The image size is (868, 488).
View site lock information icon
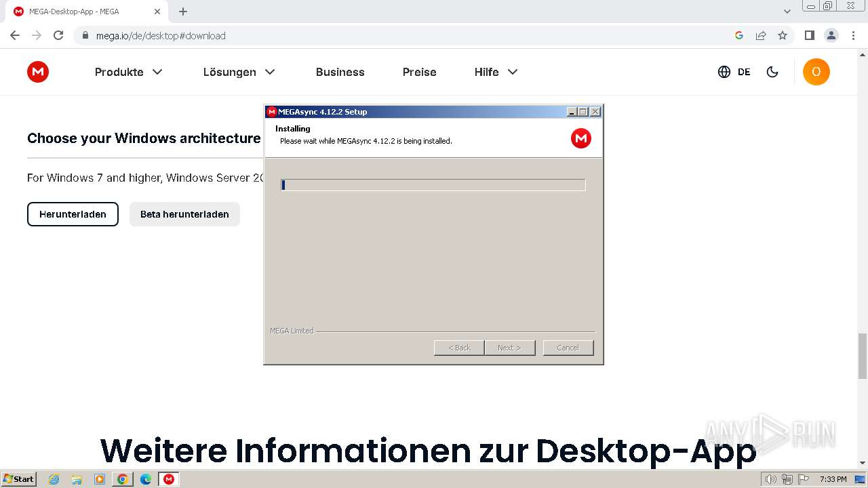85,35
